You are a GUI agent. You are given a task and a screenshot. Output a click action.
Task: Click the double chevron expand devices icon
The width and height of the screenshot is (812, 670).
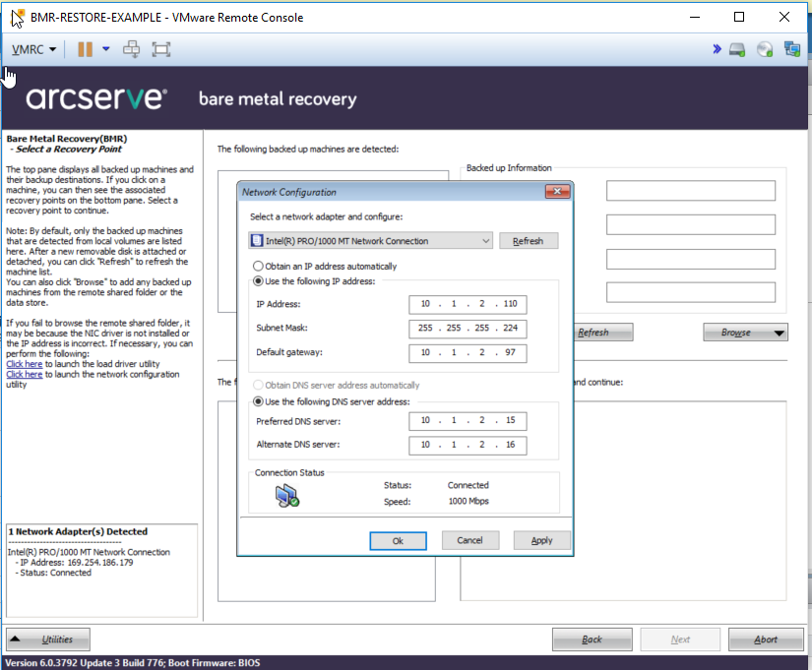click(717, 49)
